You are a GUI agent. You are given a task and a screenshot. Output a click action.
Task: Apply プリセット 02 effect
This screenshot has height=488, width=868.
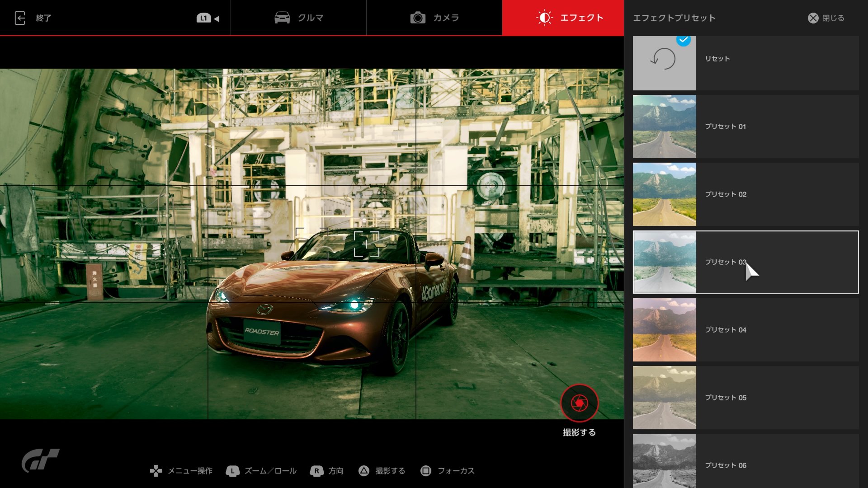point(746,194)
